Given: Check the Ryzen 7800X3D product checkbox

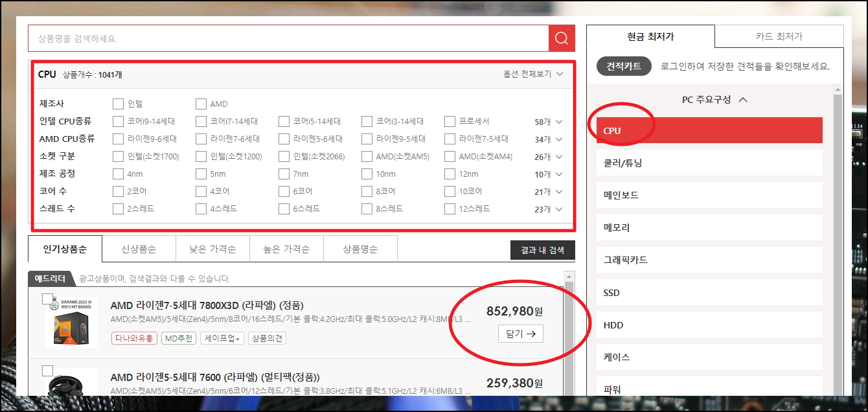Looking at the screenshot, I should click(47, 299).
